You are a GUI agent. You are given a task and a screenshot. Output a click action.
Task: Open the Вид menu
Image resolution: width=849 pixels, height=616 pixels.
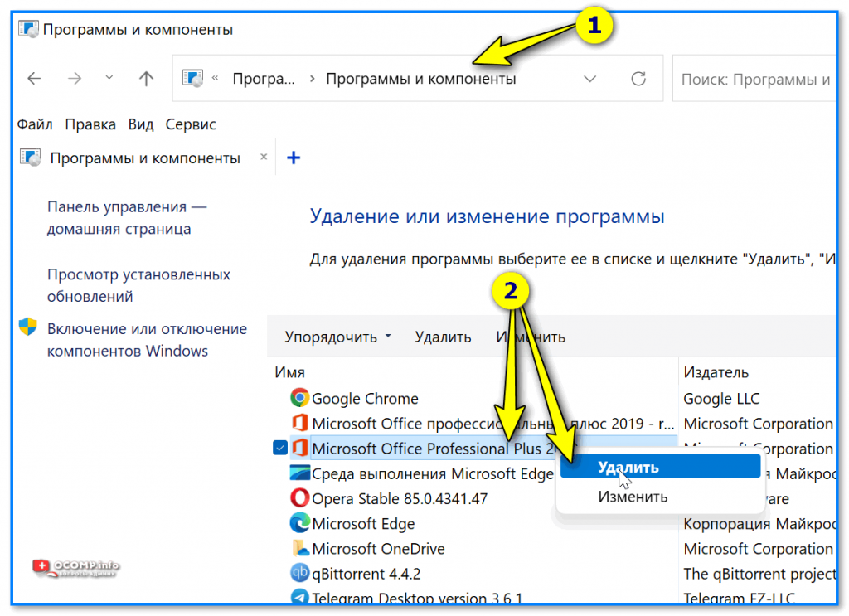pos(141,124)
